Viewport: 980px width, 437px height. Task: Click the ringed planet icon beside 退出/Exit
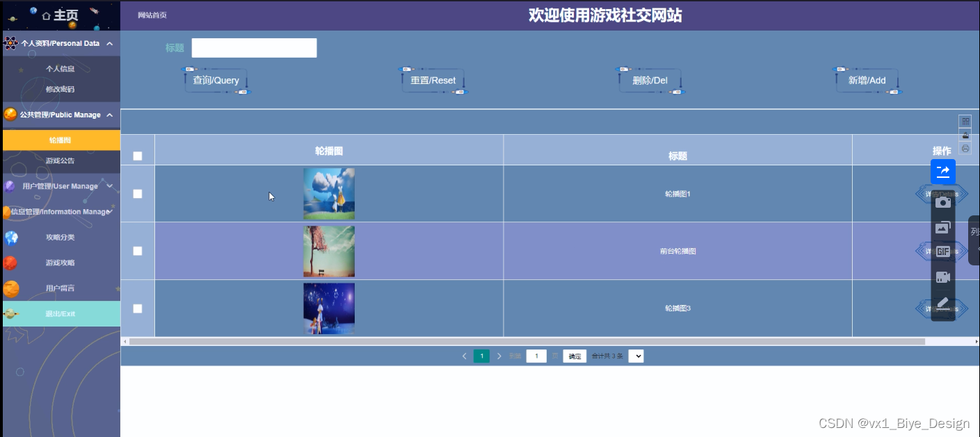point(11,314)
